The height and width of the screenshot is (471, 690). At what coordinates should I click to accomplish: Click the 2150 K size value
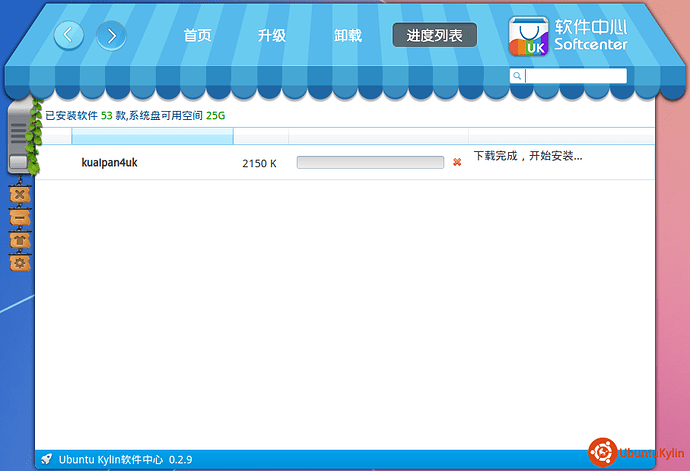point(259,163)
